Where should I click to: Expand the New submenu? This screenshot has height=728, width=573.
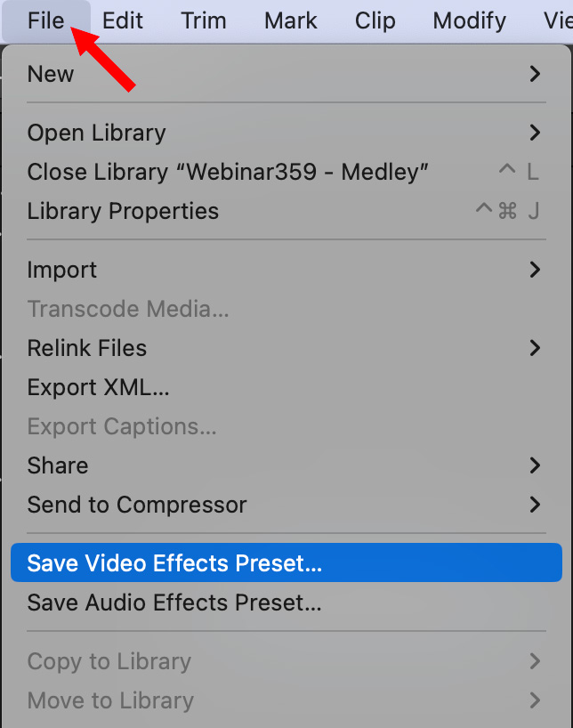point(51,74)
